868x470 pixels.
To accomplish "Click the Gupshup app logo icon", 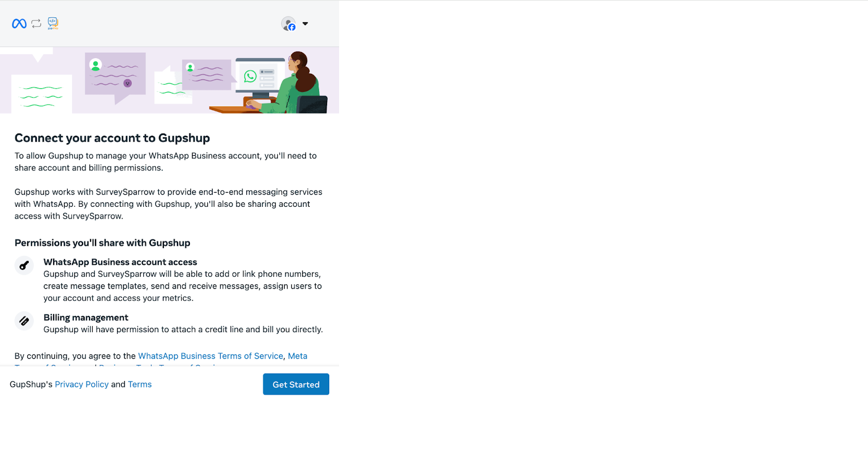I will click(x=53, y=23).
